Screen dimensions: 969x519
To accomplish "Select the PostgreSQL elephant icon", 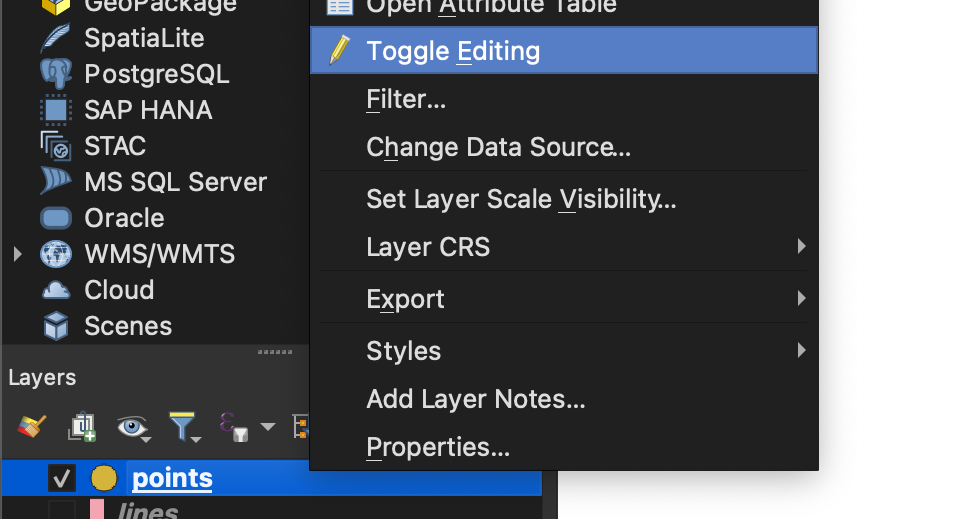I will (56, 74).
